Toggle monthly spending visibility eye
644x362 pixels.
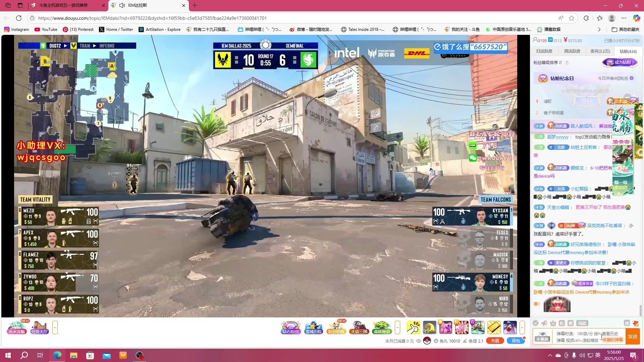pos(419,341)
